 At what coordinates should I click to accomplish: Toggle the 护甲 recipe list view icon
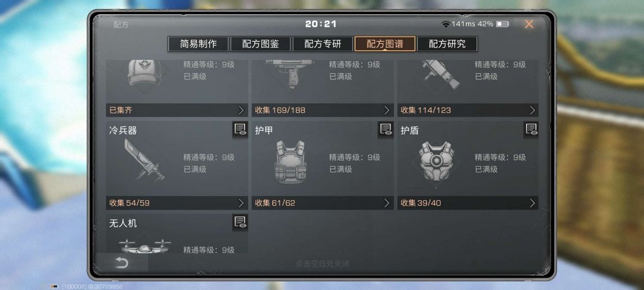click(386, 129)
